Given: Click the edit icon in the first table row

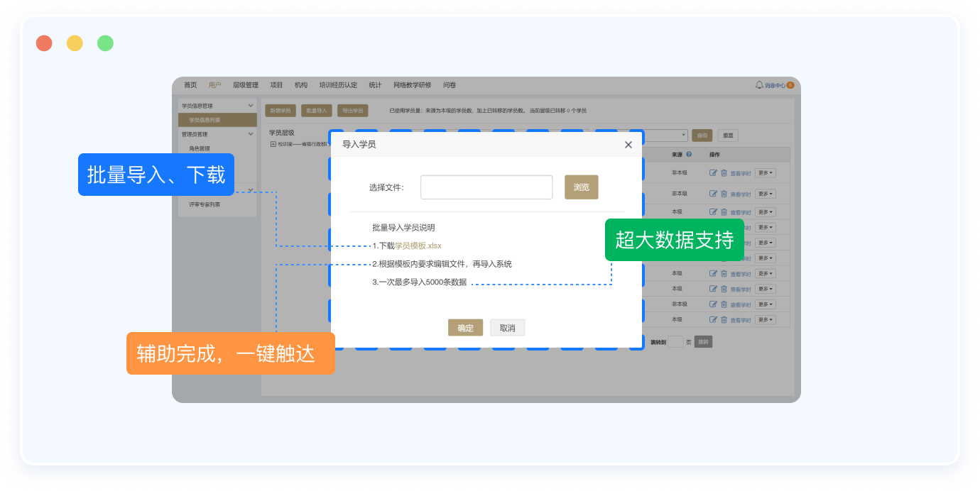Looking at the screenshot, I should pyautogui.click(x=713, y=172).
